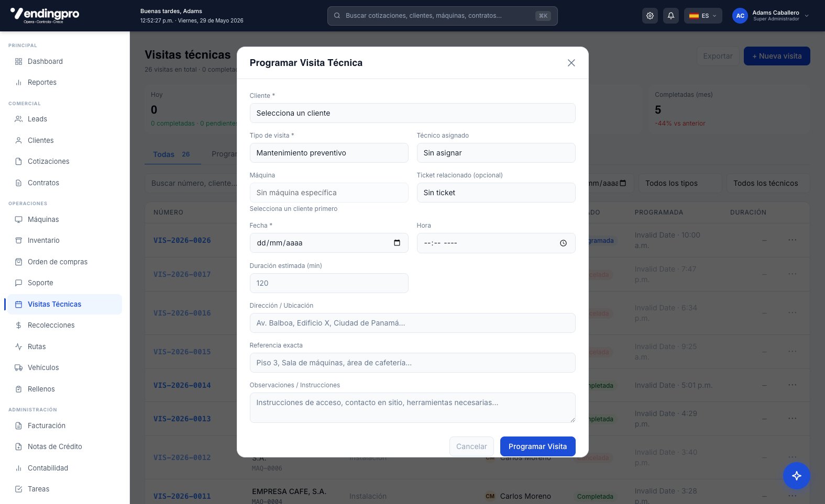Screen dimensions: 825x504
Task: Open row actions for VIS-2026-0026
Action: pos(792,240)
